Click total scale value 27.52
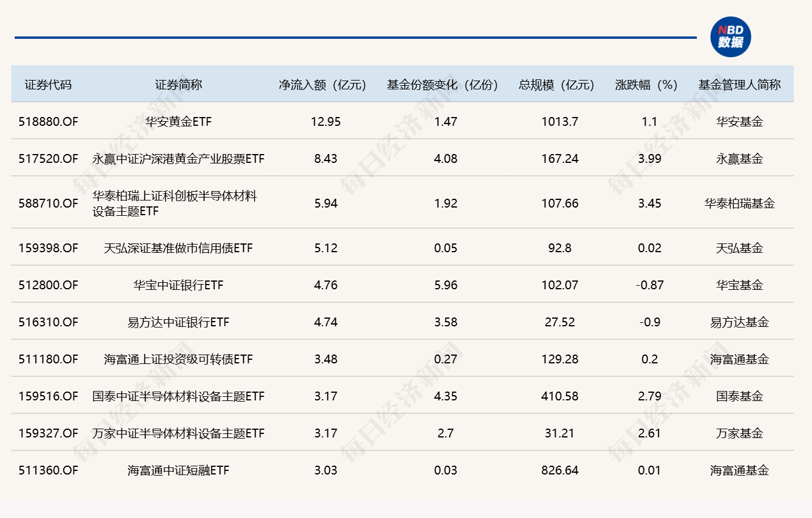Screen dimensions: 812x518 click(560, 322)
